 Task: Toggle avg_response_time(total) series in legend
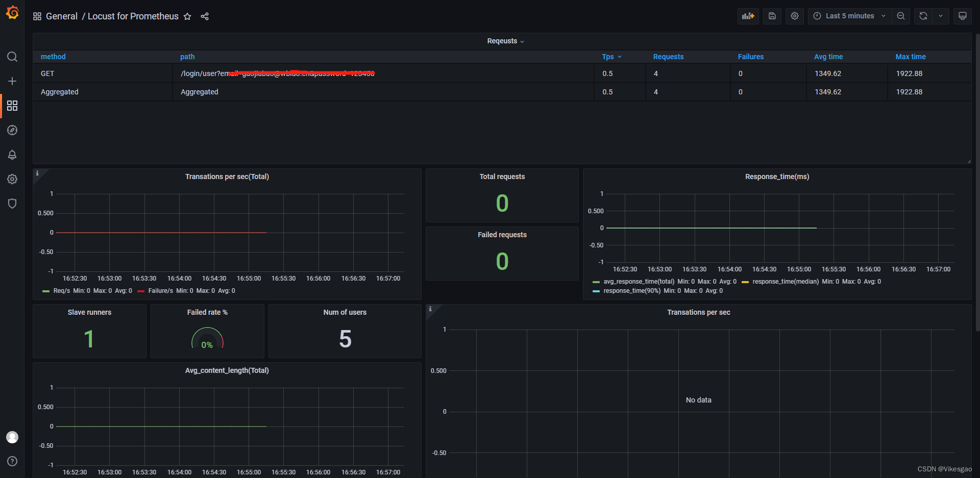[x=639, y=282]
